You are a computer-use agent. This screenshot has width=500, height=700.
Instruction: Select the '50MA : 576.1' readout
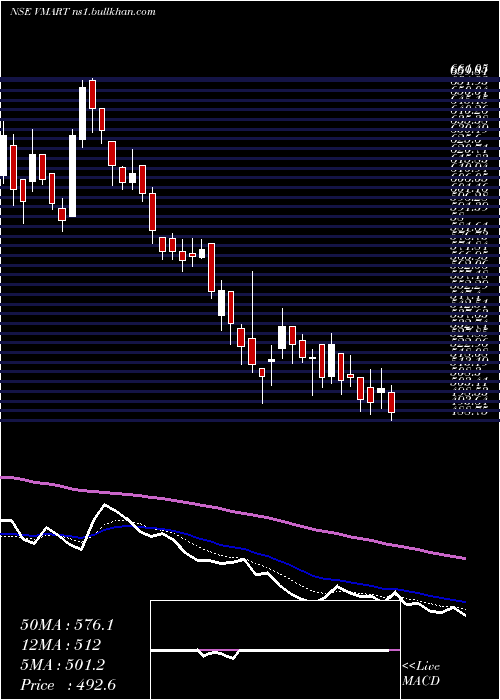click(x=67, y=625)
